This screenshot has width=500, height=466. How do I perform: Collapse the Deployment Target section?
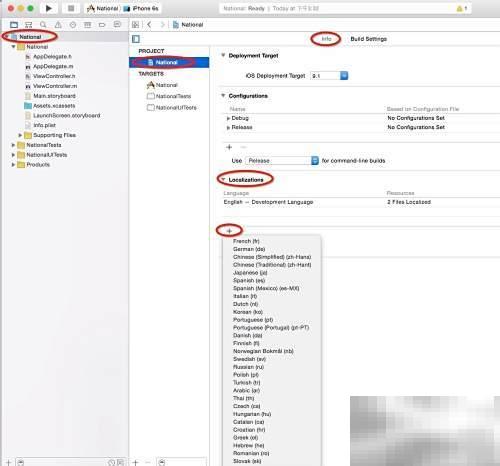223,55
